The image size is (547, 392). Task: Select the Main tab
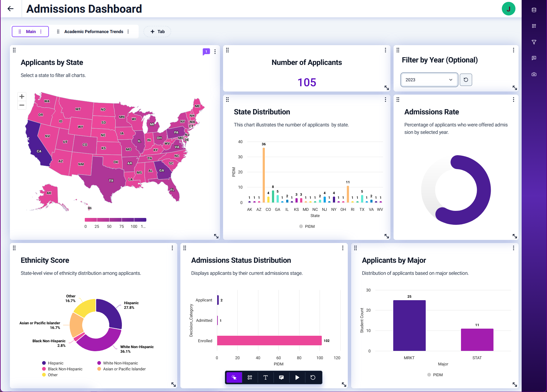point(31,32)
